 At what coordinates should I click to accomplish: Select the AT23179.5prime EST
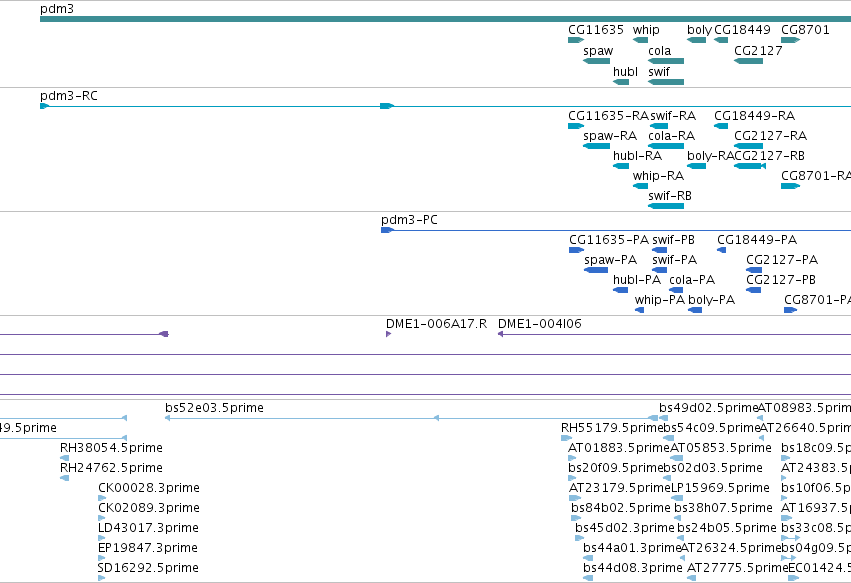pyautogui.click(x=574, y=498)
